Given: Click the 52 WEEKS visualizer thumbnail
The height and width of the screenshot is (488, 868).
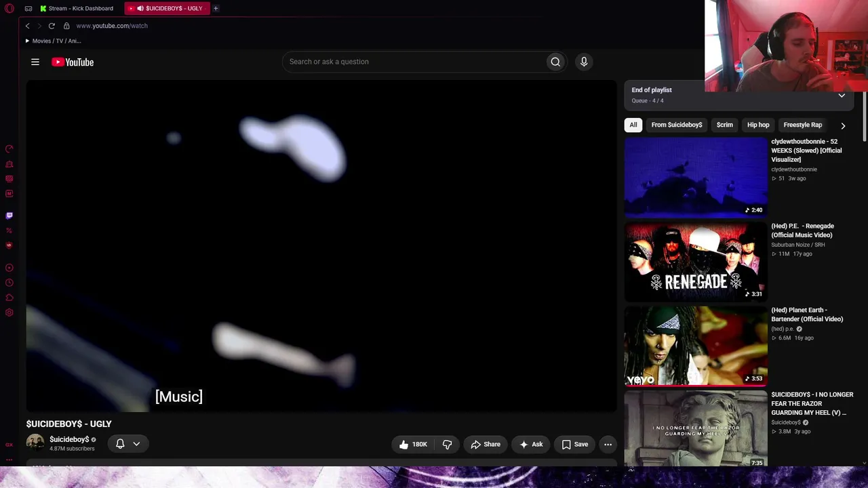Looking at the screenshot, I should point(696,177).
